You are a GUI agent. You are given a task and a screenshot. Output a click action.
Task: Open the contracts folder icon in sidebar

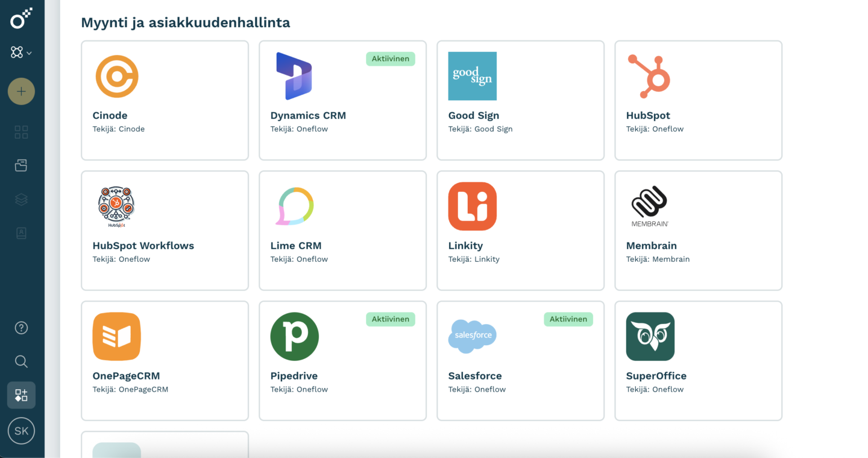(21, 165)
